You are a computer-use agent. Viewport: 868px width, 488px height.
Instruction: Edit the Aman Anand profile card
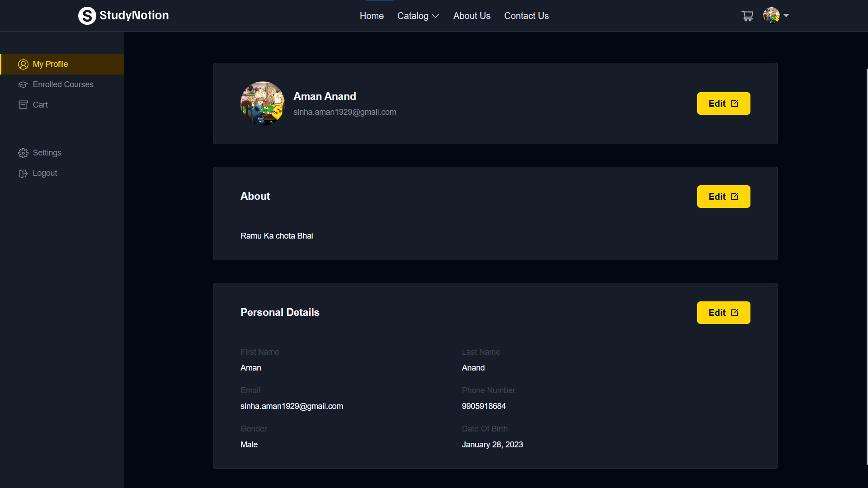coord(723,103)
